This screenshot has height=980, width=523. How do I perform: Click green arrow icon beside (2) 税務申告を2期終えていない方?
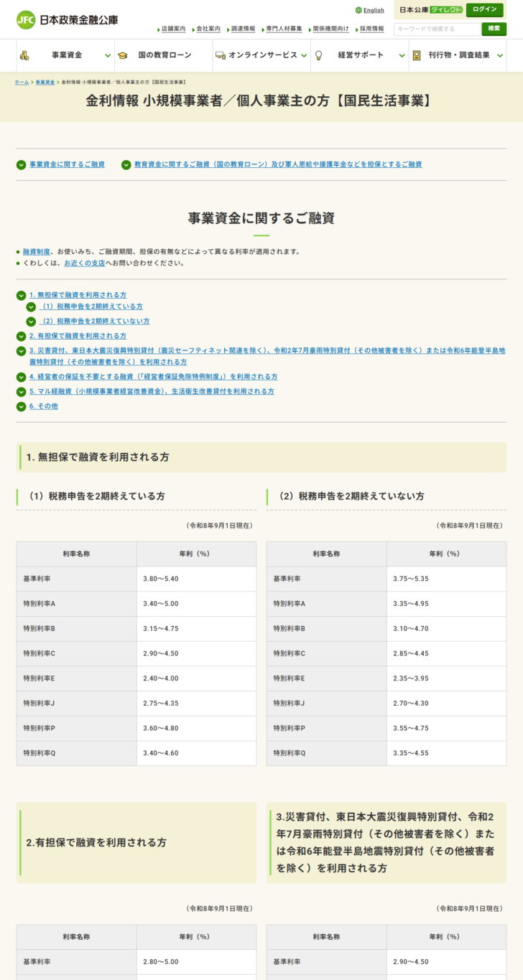(31, 322)
